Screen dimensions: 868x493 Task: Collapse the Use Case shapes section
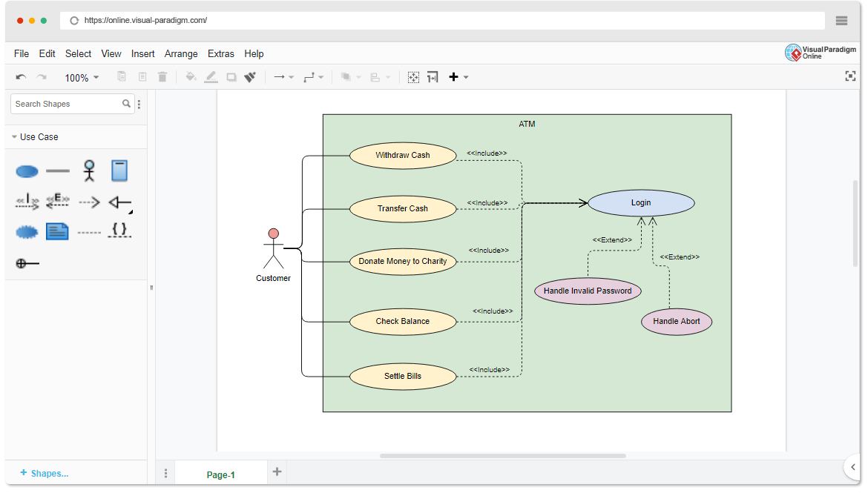39,137
